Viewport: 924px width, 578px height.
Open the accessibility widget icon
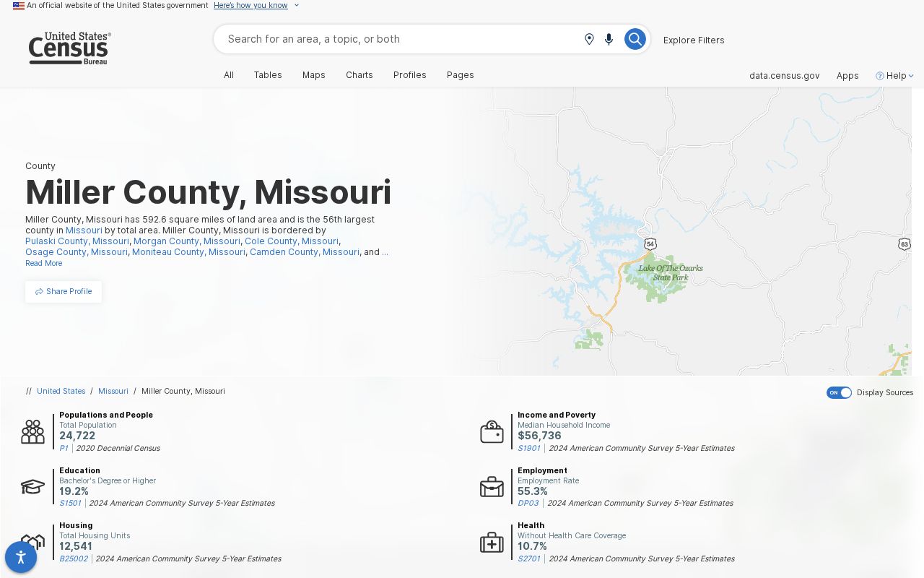(x=21, y=557)
